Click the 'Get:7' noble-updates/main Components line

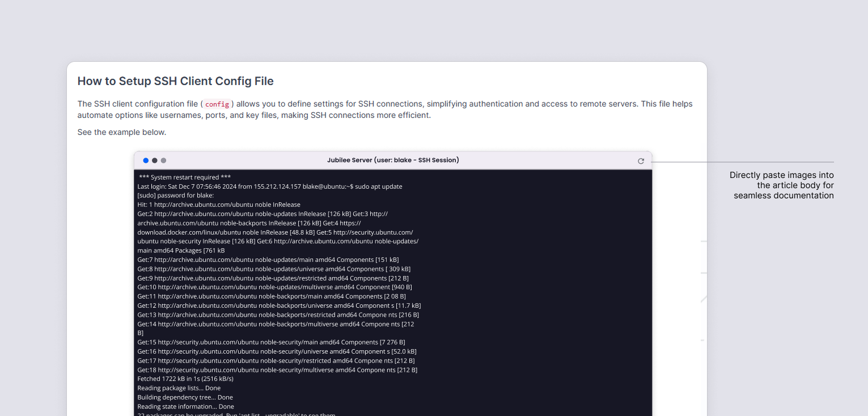click(268, 260)
